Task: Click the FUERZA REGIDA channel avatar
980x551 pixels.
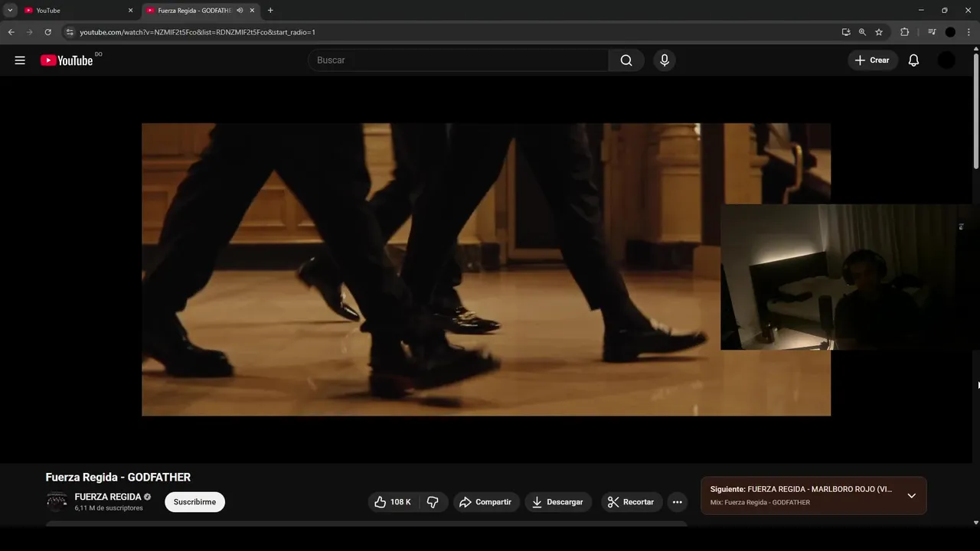Action: [x=57, y=502]
